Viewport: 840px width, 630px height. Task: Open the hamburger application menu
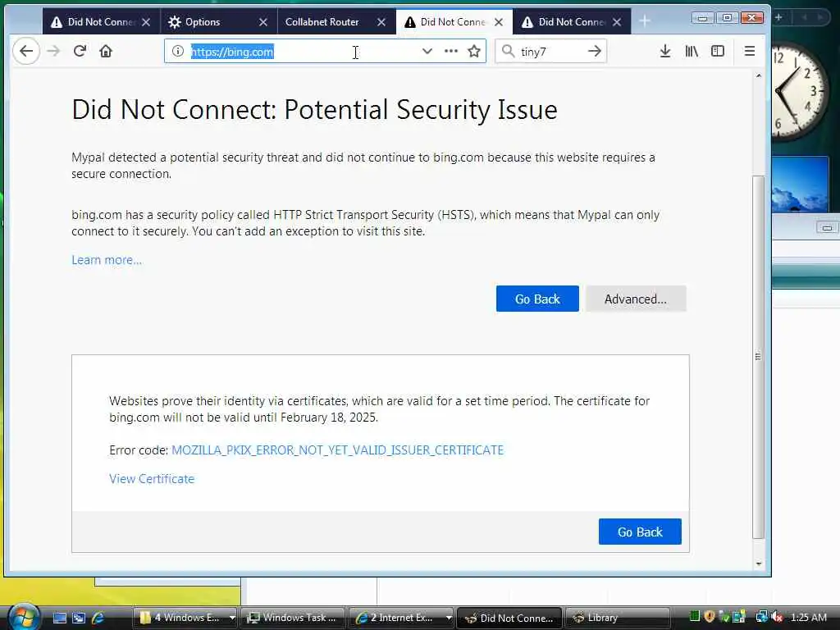(750, 52)
